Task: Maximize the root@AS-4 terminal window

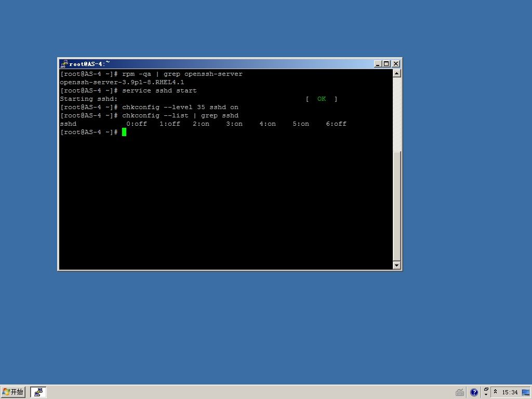Action: coord(387,64)
